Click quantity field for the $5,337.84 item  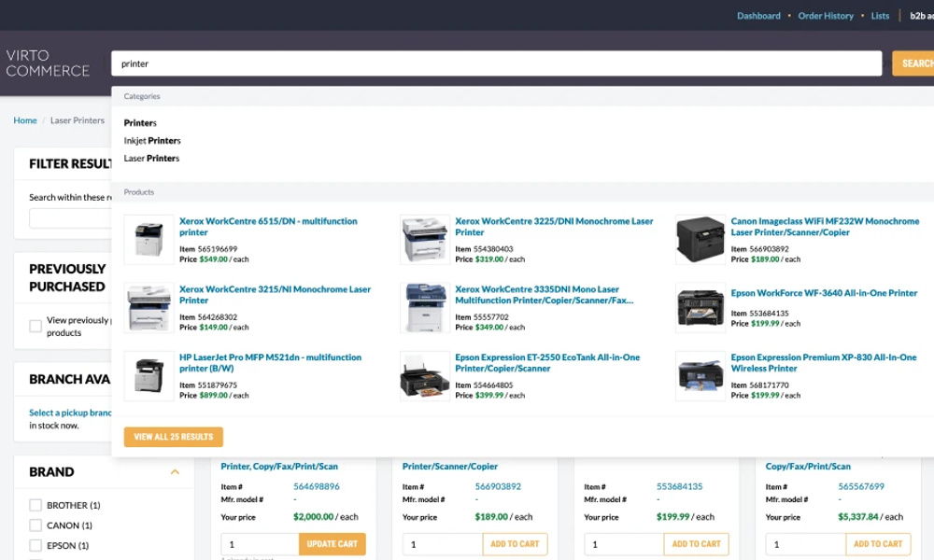pyautogui.click(x=805, y=544)
